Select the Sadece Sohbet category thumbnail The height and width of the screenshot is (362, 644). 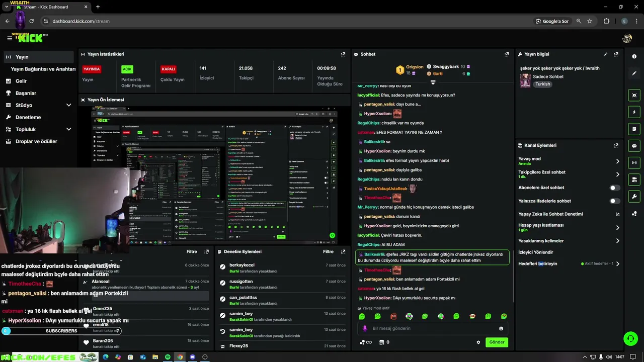[525, 80]
